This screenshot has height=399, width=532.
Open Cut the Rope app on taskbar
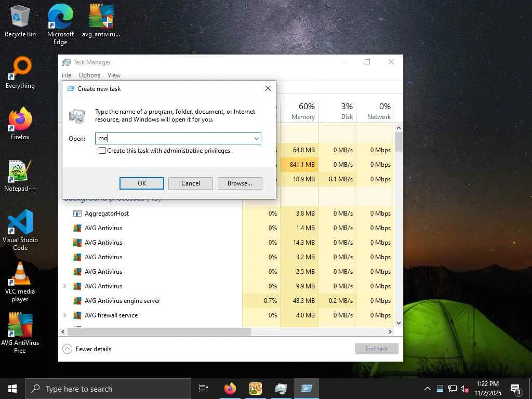point(256,389)
